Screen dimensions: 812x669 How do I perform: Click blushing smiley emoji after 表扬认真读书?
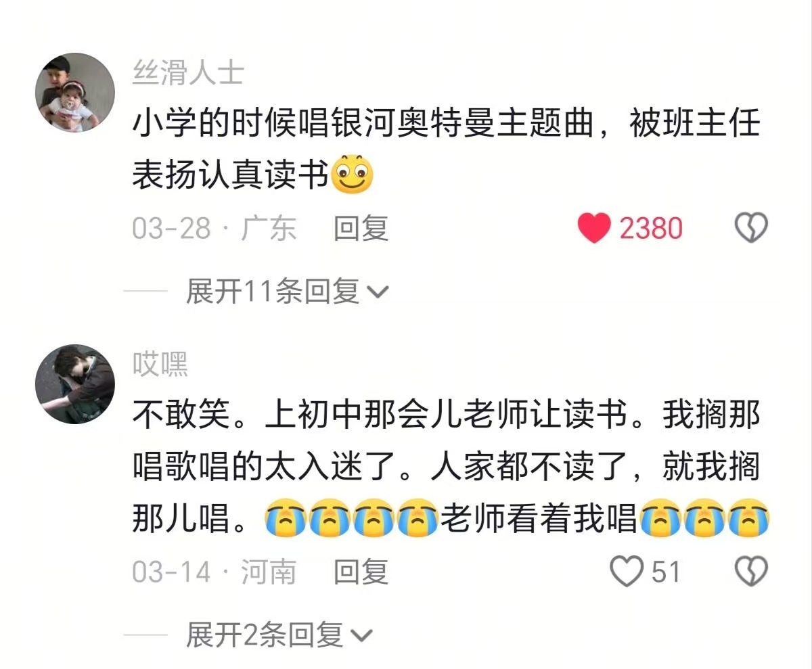353,175
